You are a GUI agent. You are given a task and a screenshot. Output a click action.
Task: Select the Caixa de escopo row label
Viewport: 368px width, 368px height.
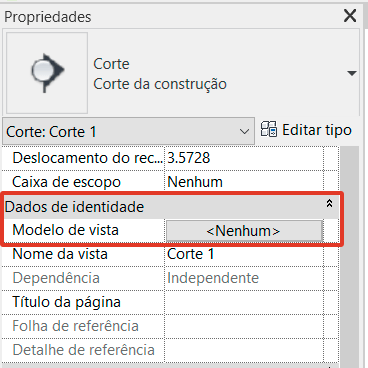[x=66, y=182]
